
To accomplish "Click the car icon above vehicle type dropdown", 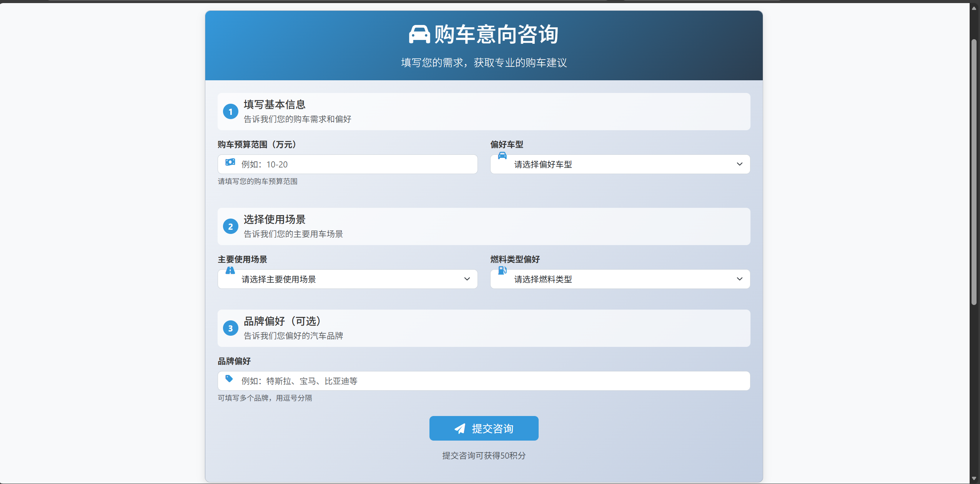I will [x=502, y=156].
